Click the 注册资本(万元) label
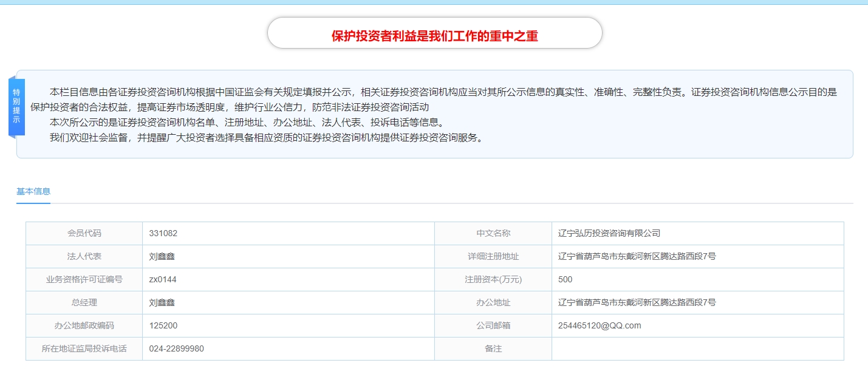Image resolution: width=868 pixels, height=377 pixels. (493, 279)
